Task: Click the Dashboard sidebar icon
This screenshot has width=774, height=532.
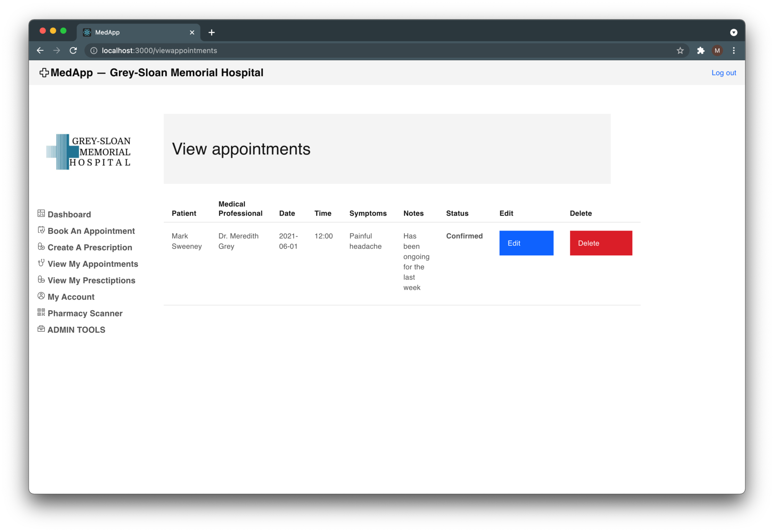Action: (41, 213)
